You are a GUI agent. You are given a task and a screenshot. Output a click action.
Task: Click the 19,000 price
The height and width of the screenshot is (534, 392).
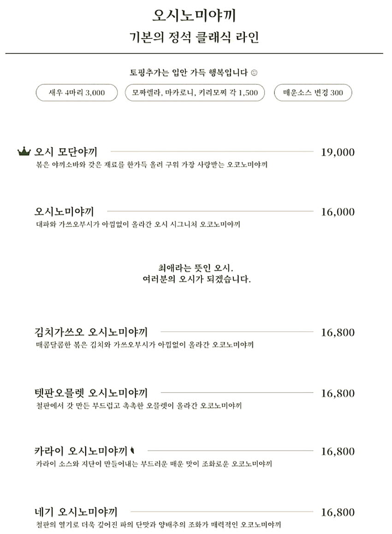point(338,152)
